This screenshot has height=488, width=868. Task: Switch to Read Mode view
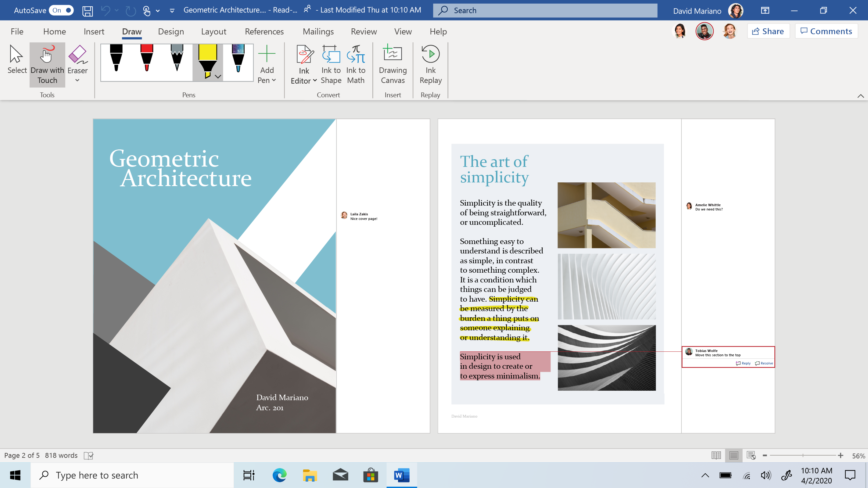click(716, 455)
